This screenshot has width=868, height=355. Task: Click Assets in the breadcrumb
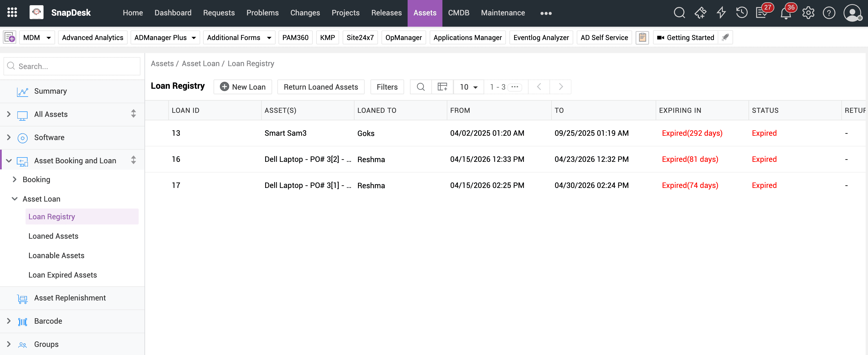162,64
